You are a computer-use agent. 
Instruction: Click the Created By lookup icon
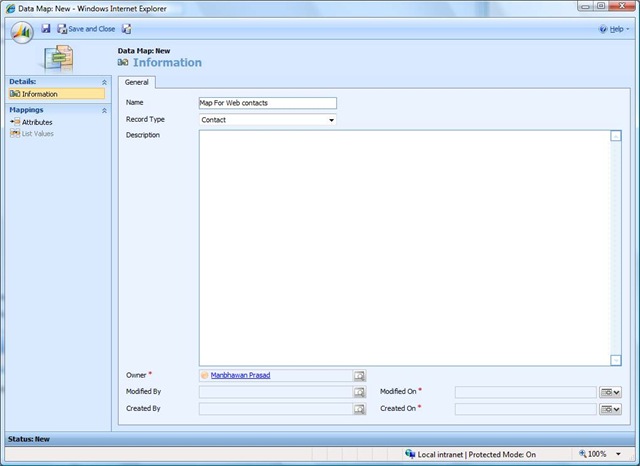tap(360, 409)
